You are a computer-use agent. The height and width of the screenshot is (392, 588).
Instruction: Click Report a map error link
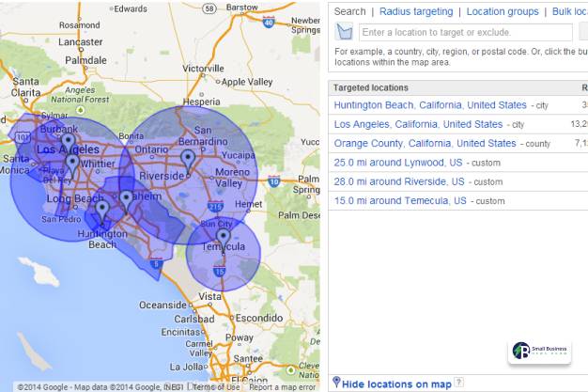tap(283, 387)
